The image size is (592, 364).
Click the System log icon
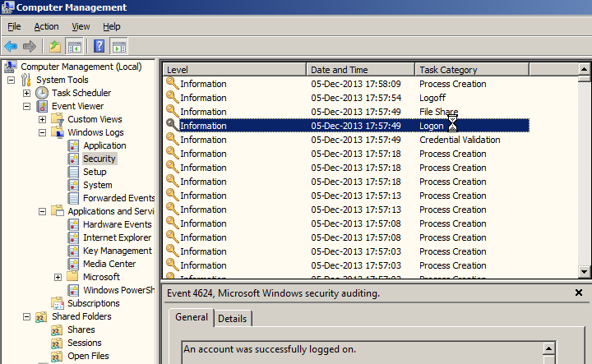pyautogui.click(x=73, y=185)
